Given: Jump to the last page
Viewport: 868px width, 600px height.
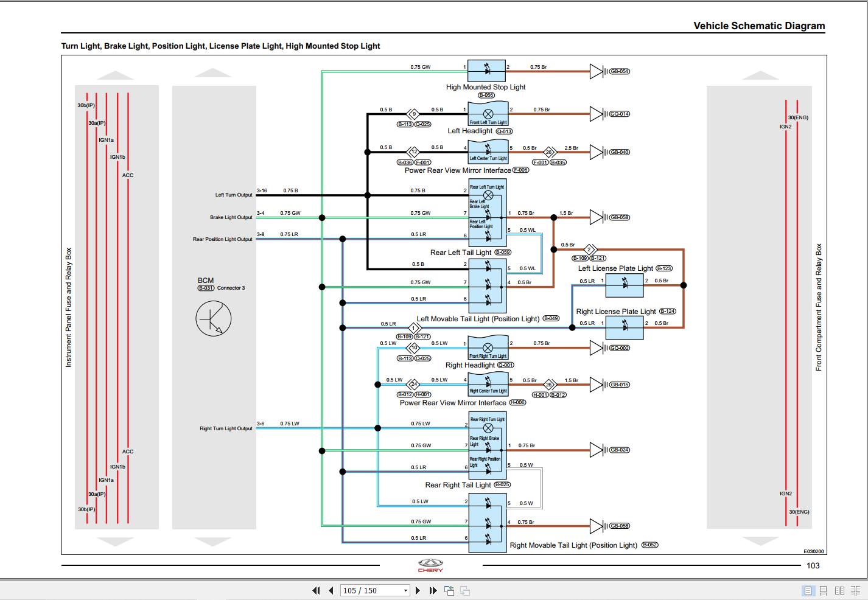Looking at the screenshot, I should point(432,590).
